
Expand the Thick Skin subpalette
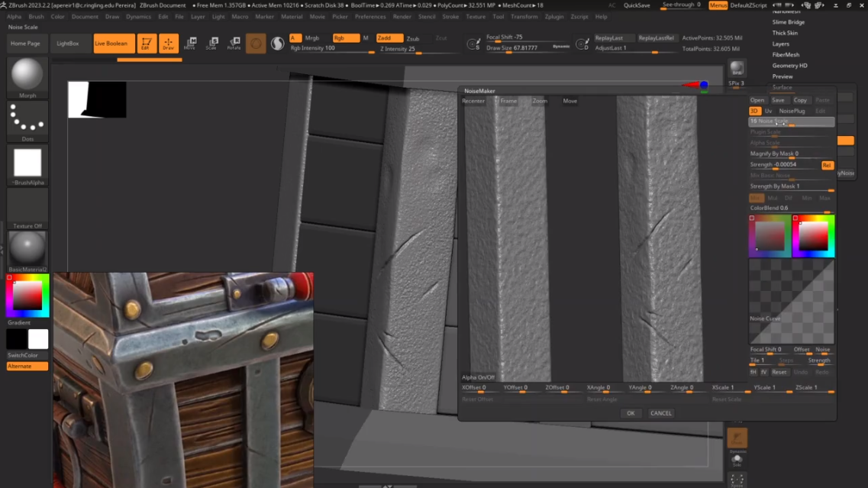coord(785,33)
